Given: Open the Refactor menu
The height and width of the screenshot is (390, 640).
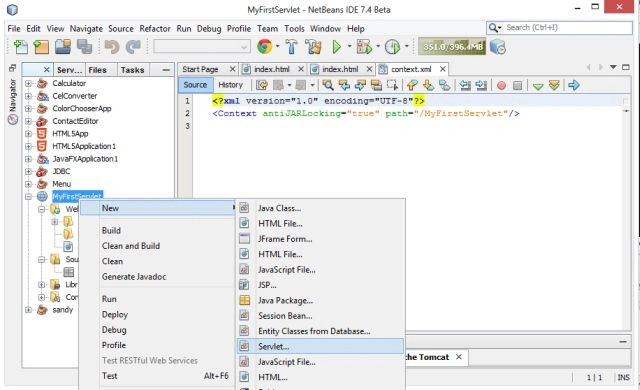Looking at the screenshot, I should coord(155,29).
